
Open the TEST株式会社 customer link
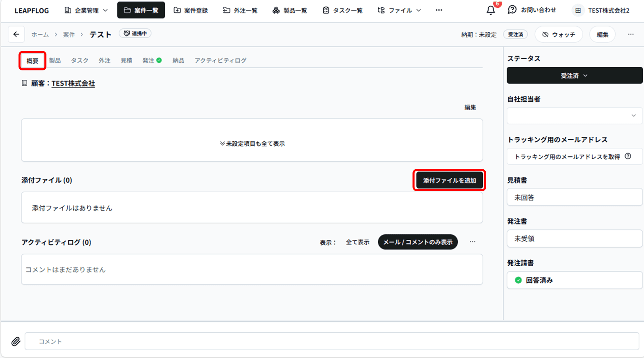(73, 84)
